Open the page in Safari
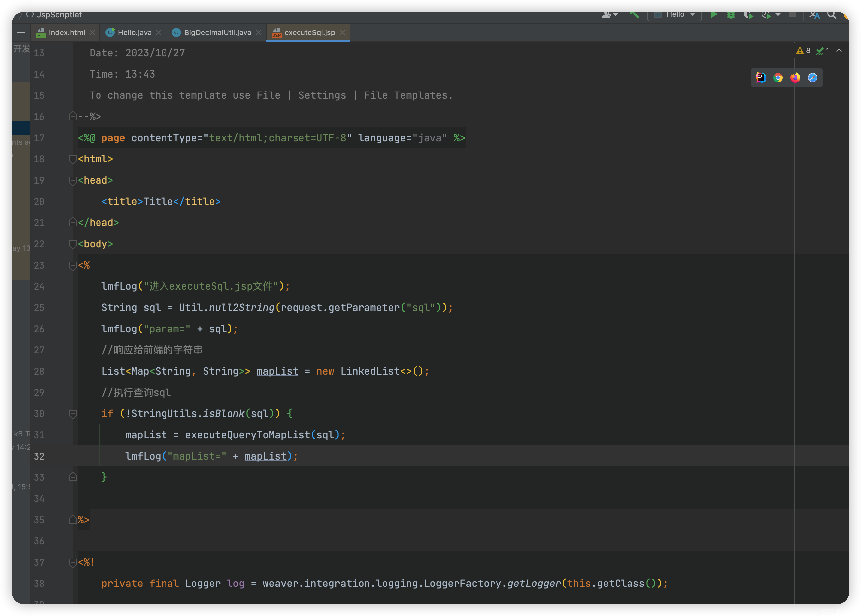861x616 pixels. pyautogui.click(x=812, y=77)
